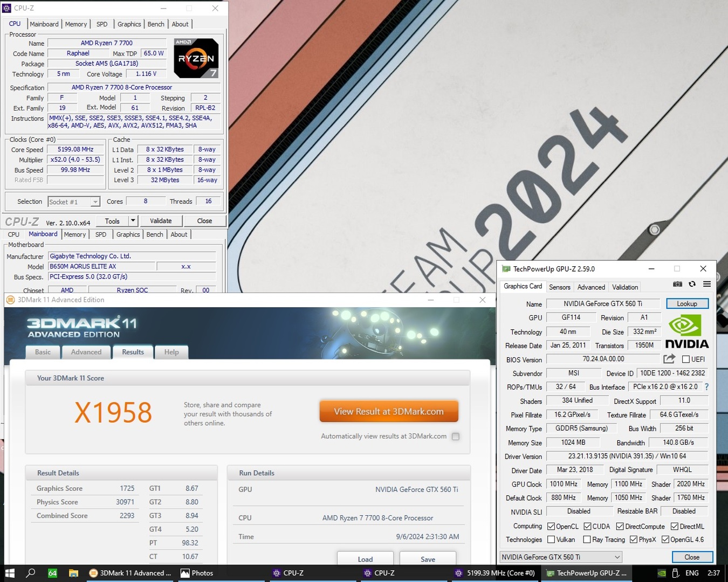This screenshot has height=582, width=728.
Task: Click the BIOS export share icon in GPU-Z
Action: pyautogui.click(x=669, y=359)
